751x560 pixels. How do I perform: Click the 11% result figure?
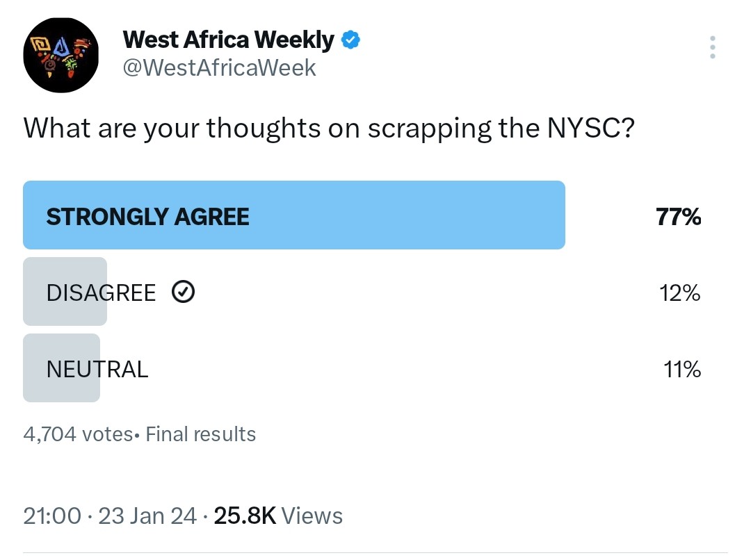(682, 370)
